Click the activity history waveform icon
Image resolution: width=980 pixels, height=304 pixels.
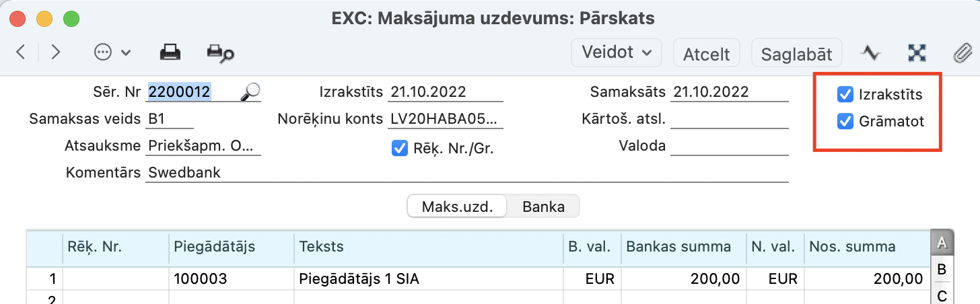pos(871,52)
